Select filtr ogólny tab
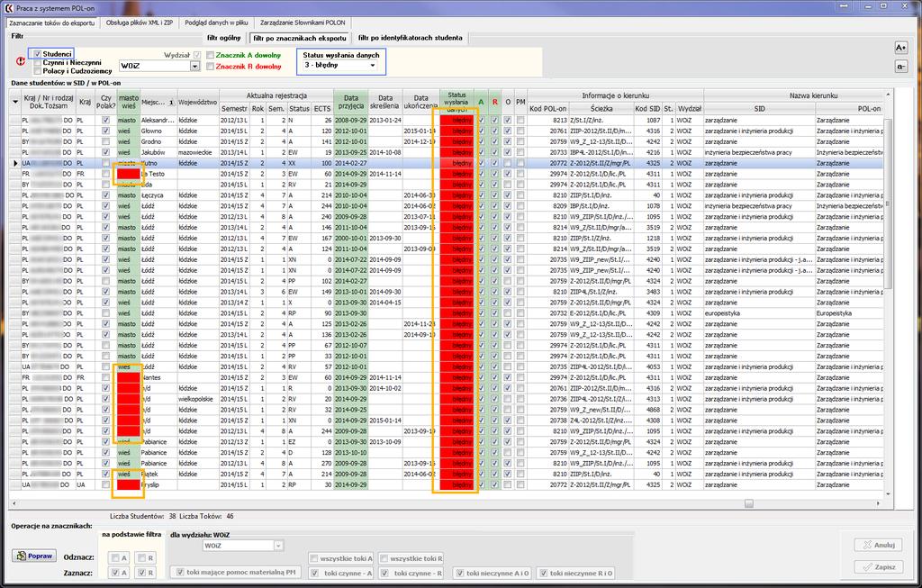 224,38
